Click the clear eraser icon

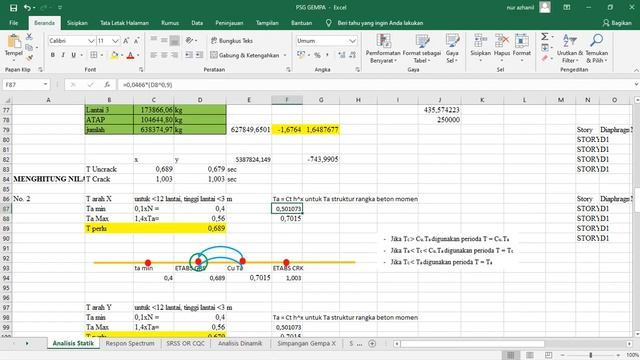[x=544, y=59]
